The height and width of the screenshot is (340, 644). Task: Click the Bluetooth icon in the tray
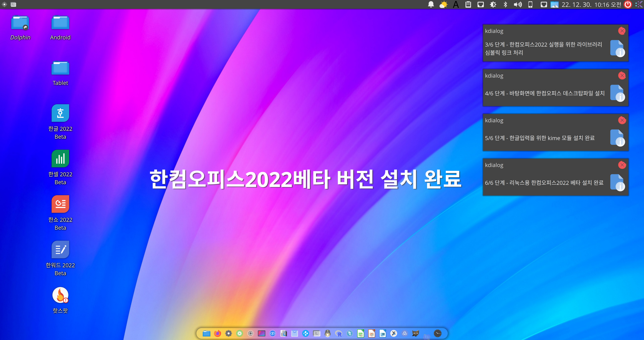click(505, 5)
